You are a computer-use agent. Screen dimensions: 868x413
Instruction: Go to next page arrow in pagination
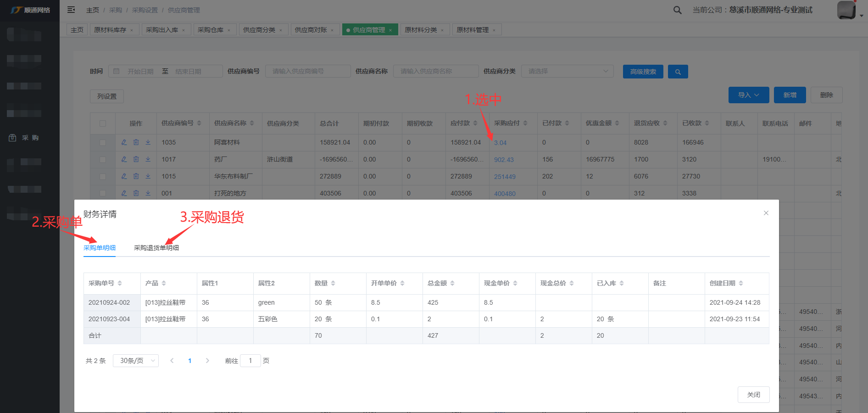(207, 361)
